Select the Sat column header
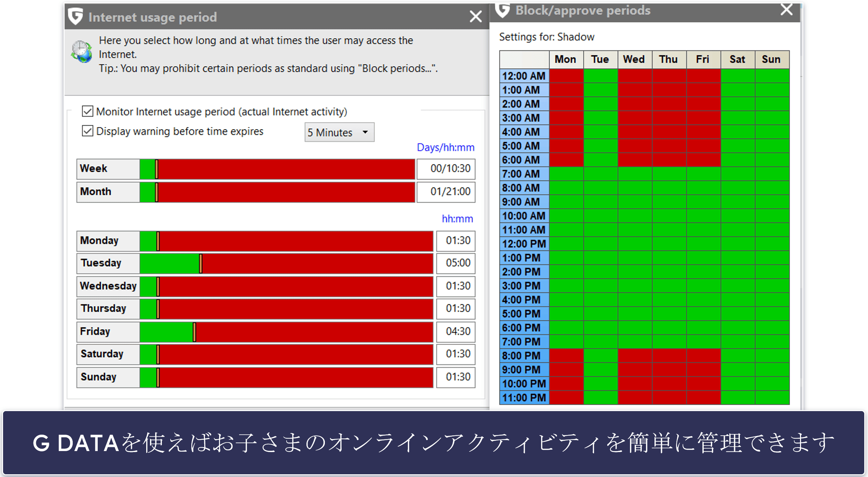 [738, 59]
